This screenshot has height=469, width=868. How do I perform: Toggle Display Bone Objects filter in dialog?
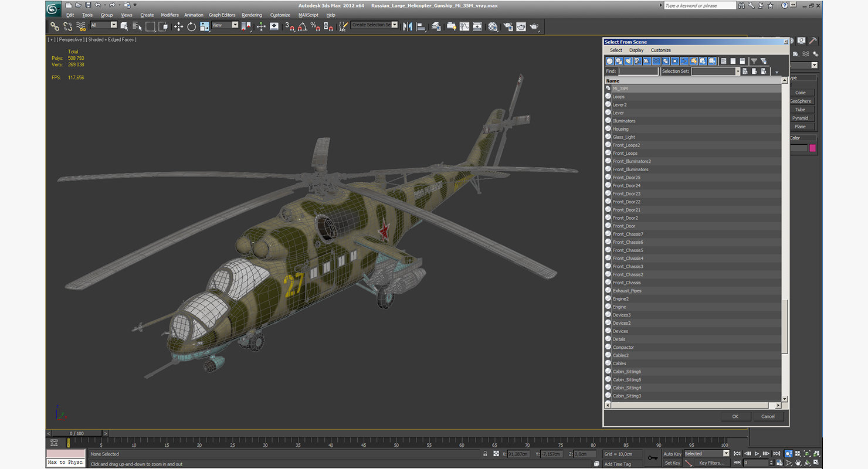click(x=684, y=61)
